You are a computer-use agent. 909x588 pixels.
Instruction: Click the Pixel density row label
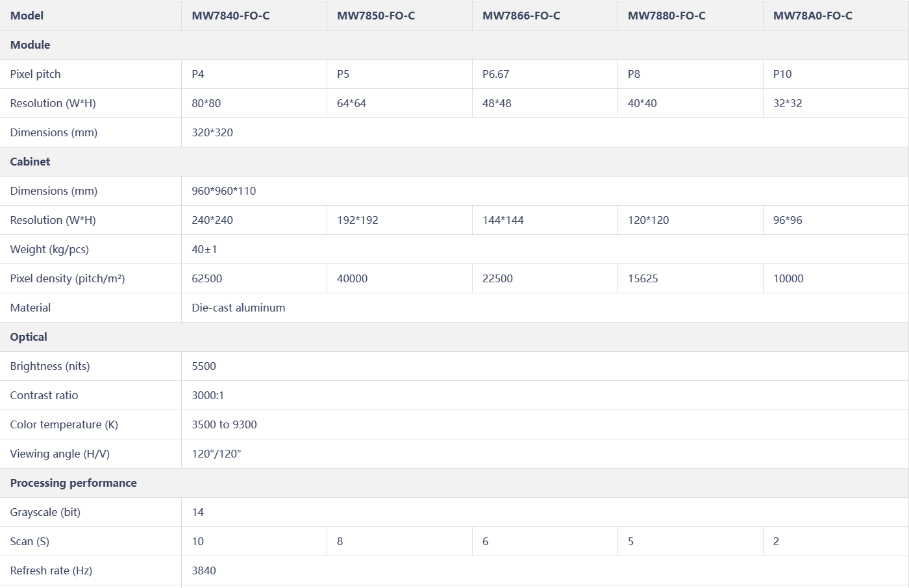click(68, 278)
